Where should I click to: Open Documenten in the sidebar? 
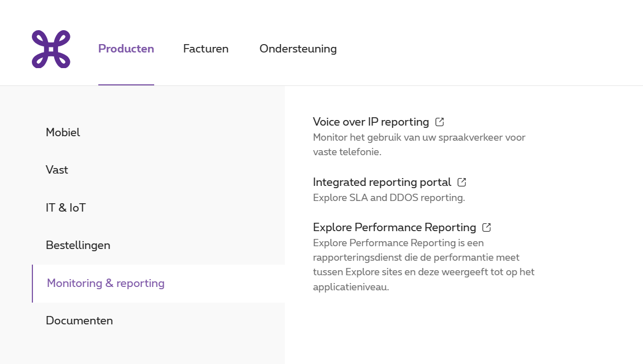[79, 320]
